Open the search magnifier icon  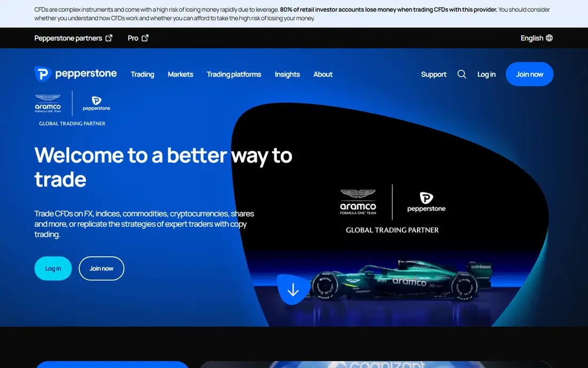462,74
